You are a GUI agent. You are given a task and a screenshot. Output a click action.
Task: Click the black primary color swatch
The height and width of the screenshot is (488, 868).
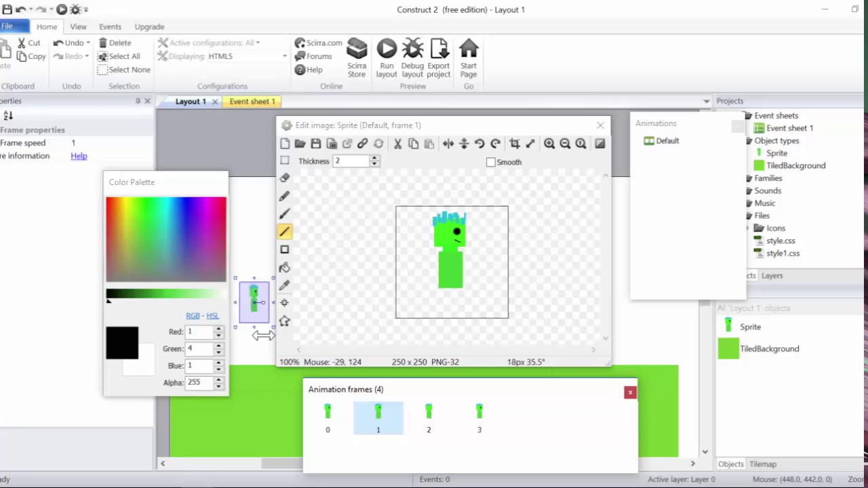122,343
